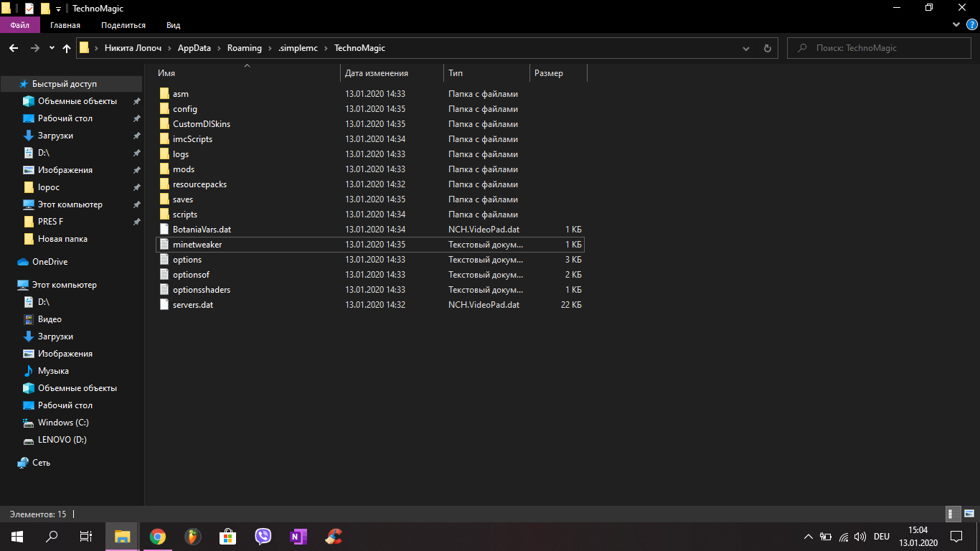The height and width of the screenshot is (551, 980).
Task: Refresh the current folder view
Action: coord(767,48)
